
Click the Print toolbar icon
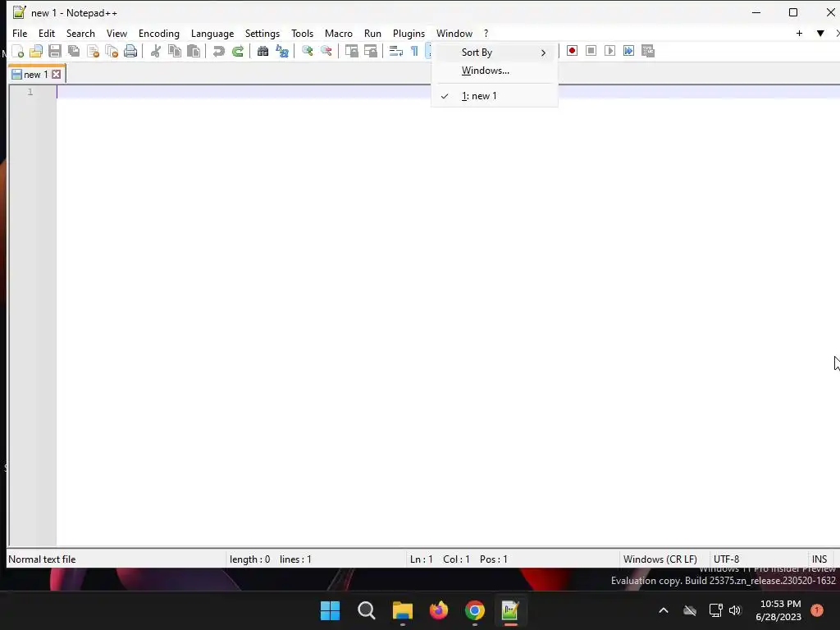coord(130,52)
